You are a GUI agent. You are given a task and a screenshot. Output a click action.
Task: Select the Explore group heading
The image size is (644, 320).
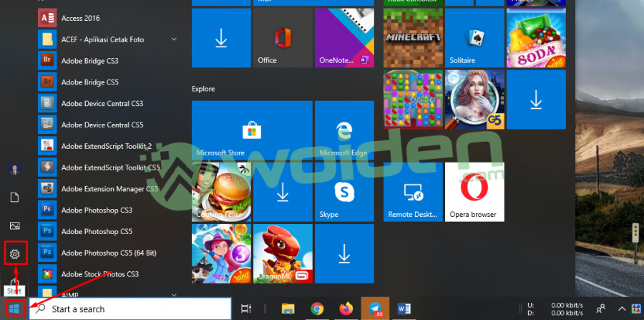[x=203, y=89]
